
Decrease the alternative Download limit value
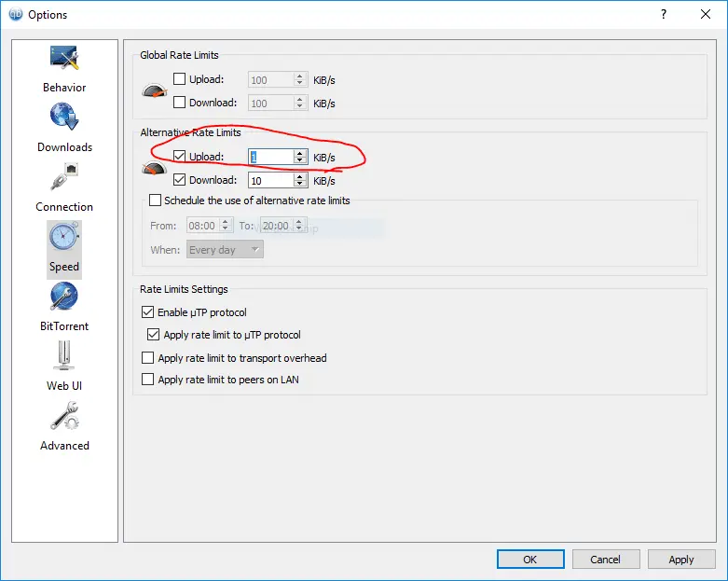tap(300, 184)
